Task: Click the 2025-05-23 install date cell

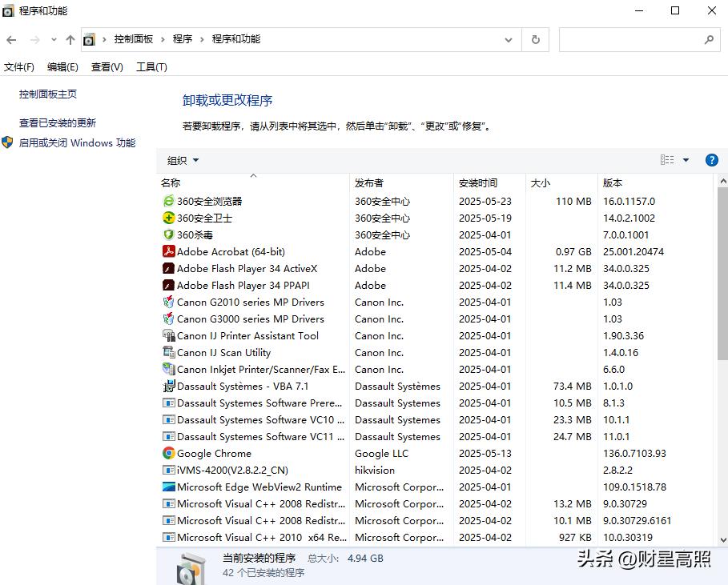Action: pyautogui.click(x=485, y=202)
